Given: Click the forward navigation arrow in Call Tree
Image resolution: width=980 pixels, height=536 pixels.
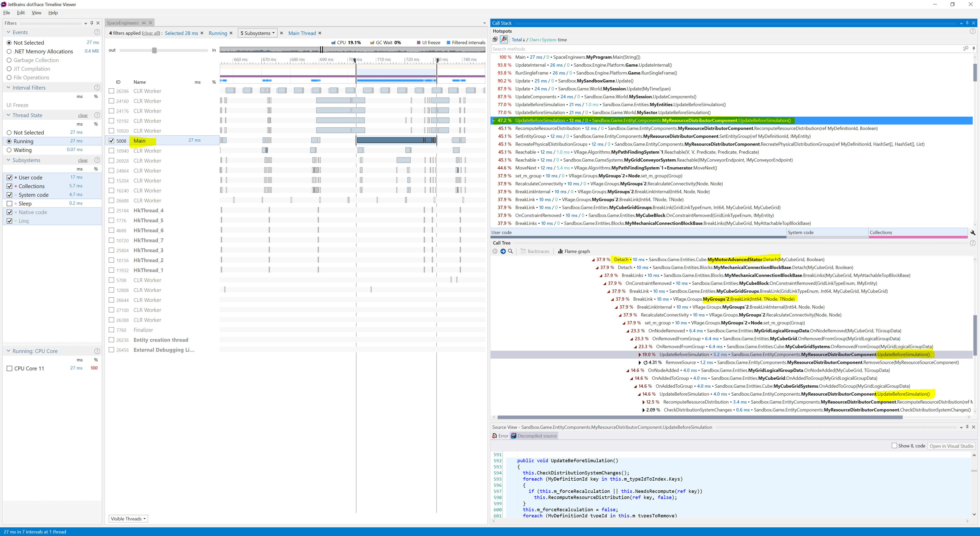Looking at the screenshot, I should (x=503, y=251).
